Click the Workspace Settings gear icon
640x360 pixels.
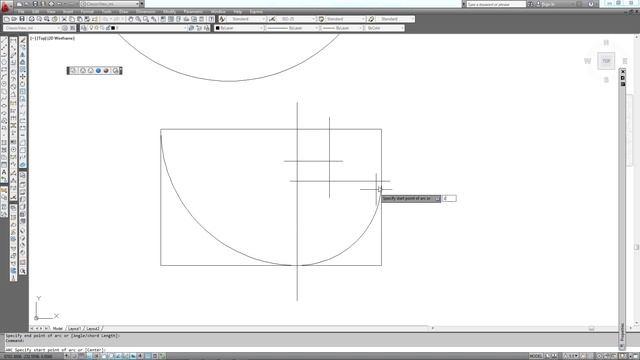click(x=65, y=28)
